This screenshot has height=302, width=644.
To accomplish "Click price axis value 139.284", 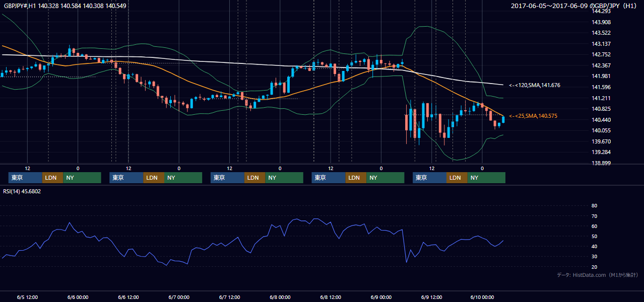I will [601, 152].
